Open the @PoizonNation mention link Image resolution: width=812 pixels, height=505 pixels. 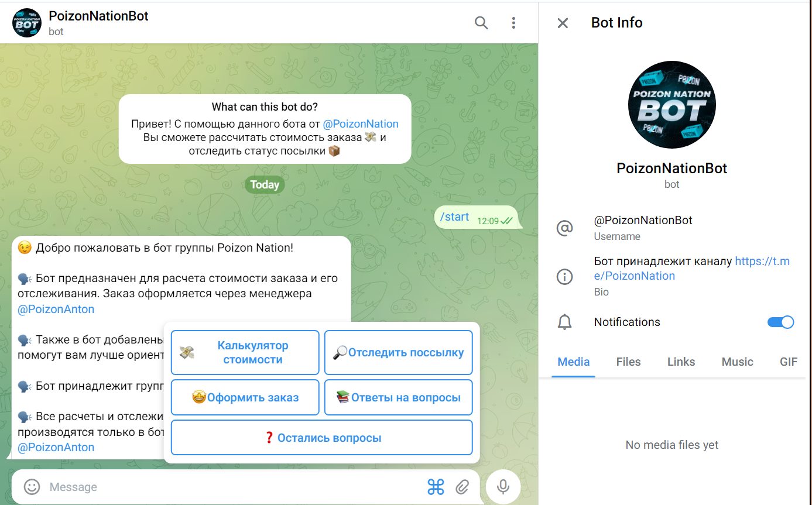point(361,124)
